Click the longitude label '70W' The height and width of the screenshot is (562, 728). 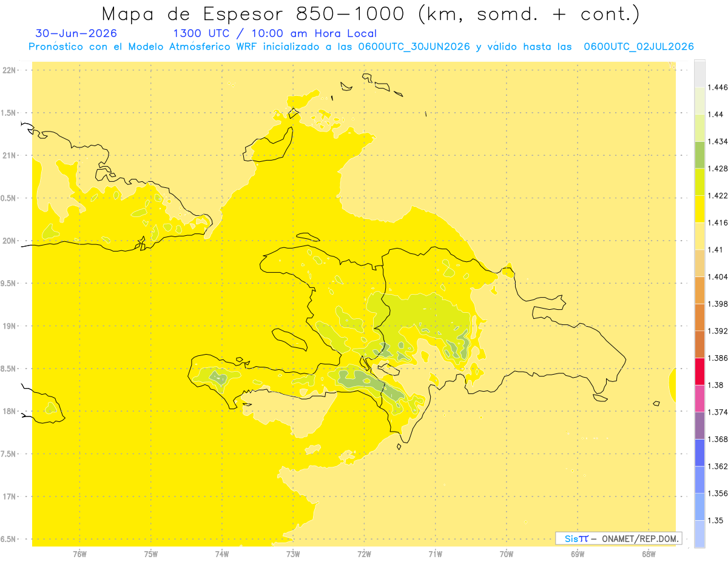507,554
